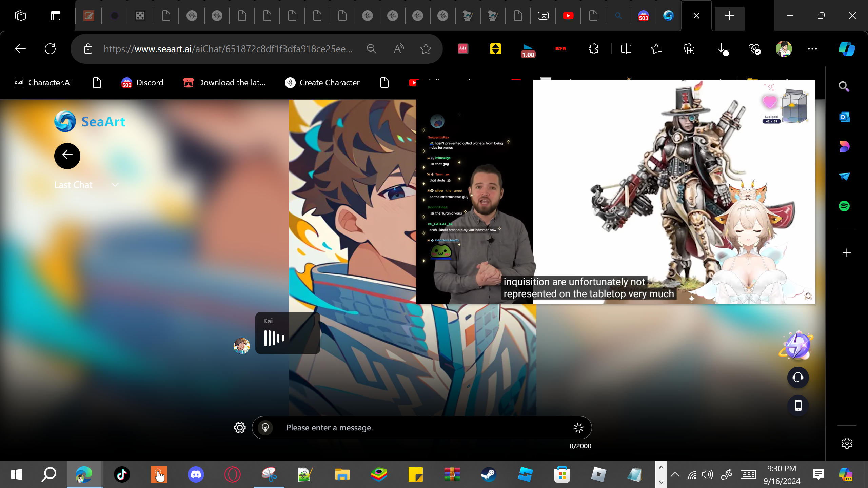Add a new app to the Edge sidebar
Image resolution: width=868 pixels, height=488 pixels.
[x=847, y=253]
